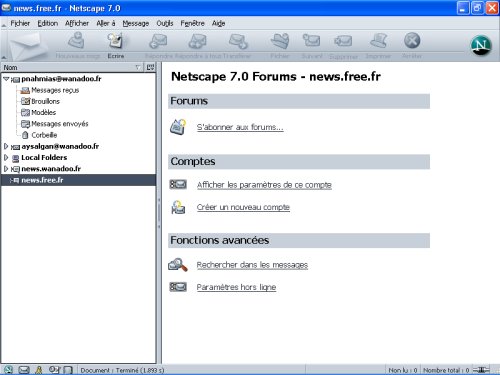Screen dimensions: 500x375
Task: Click the pane splitter grippy handle
Action: coord(159,213)
